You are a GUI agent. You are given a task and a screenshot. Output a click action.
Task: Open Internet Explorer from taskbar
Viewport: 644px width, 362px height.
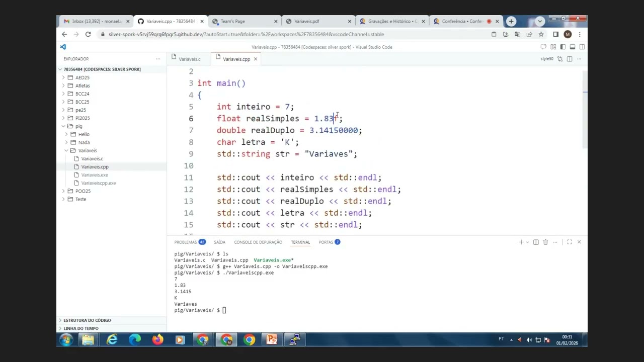112,340
